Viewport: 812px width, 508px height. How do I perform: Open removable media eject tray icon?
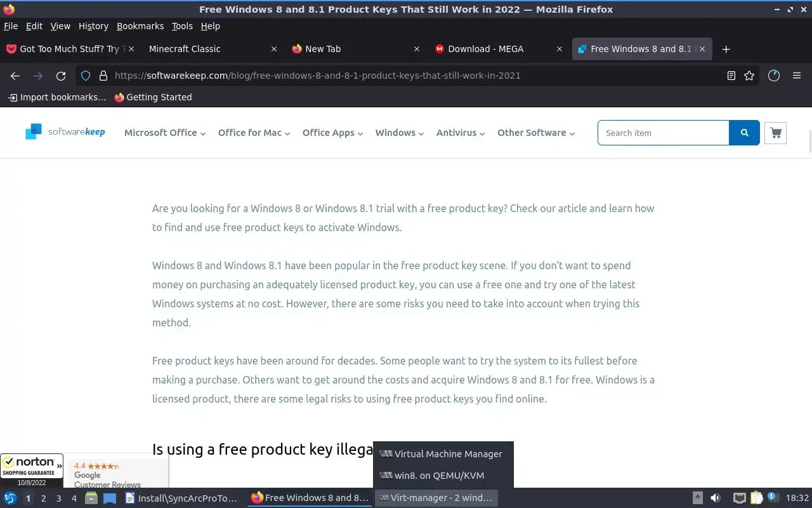tap(697, 498)
